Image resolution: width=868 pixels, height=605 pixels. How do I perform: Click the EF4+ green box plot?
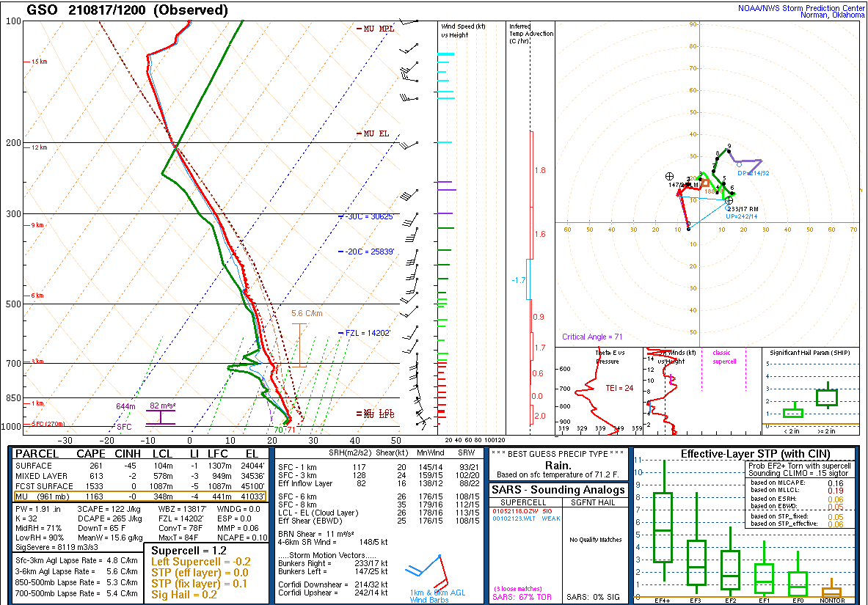pos(663,528)
